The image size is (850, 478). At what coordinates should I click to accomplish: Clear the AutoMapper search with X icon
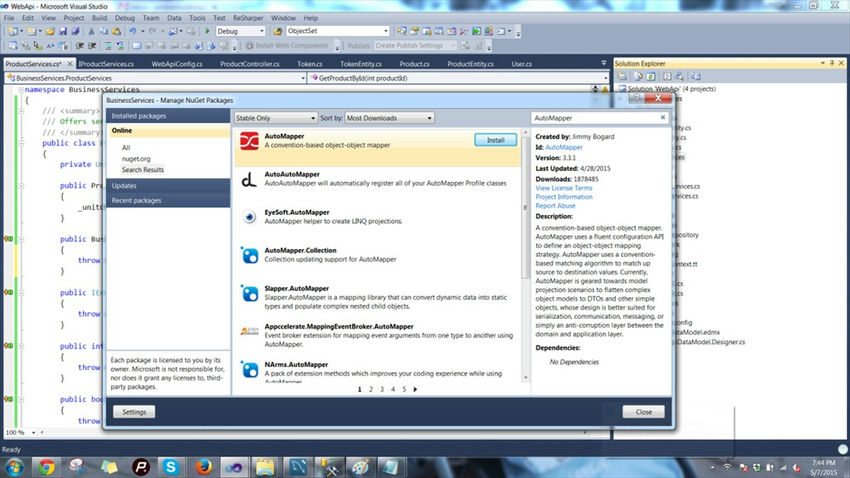pos(662,118)
